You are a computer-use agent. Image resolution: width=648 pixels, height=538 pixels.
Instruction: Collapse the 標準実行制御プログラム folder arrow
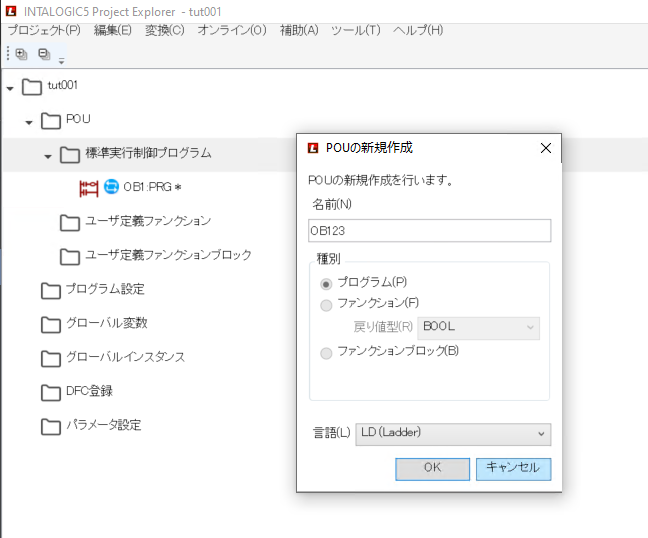[48, 155]
